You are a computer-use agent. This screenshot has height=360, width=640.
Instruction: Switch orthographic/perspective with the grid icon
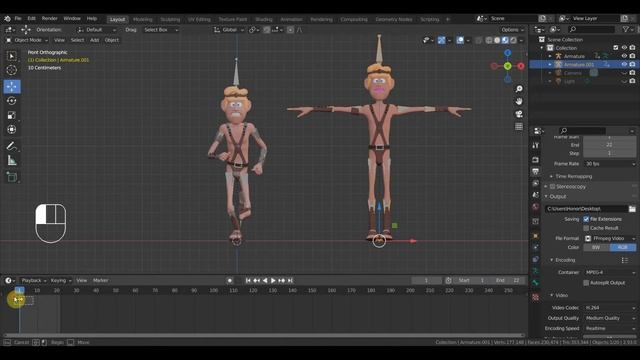point(519,127)
